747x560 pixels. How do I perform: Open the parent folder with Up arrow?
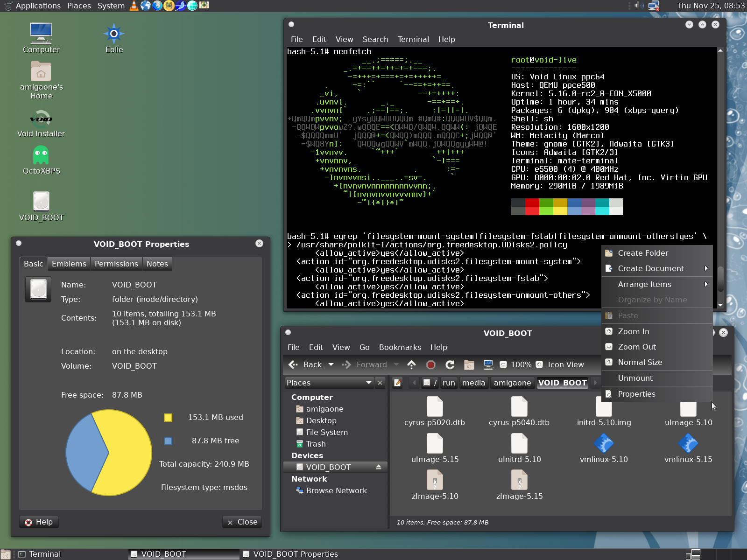click(411, 365)
